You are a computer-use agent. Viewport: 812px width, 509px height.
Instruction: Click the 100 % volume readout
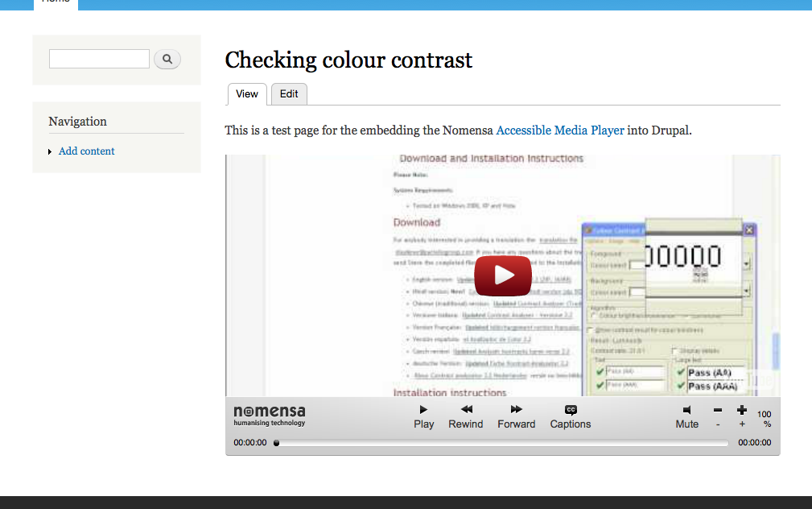pos(765,419)
